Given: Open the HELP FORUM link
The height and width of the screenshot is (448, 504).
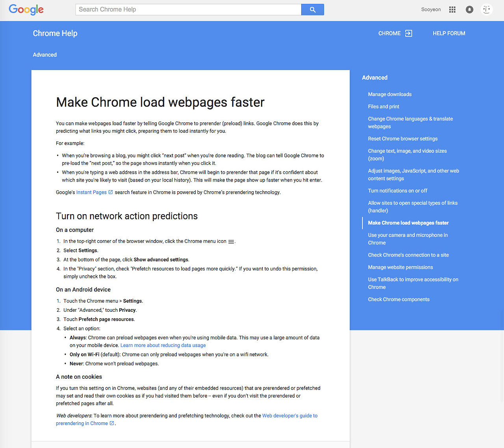Looking at the screenshot, I should tap(449, 33).
